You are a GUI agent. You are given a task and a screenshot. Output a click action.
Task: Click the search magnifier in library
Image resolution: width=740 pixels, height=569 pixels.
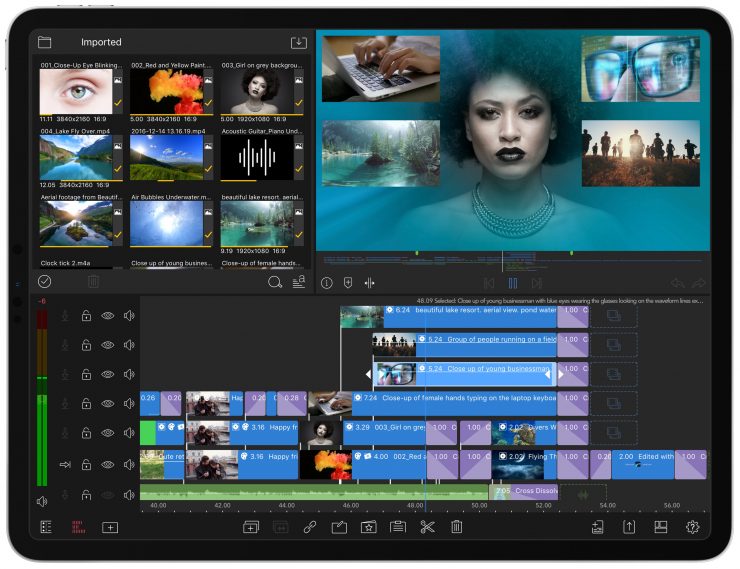click(x=275, y=283)
